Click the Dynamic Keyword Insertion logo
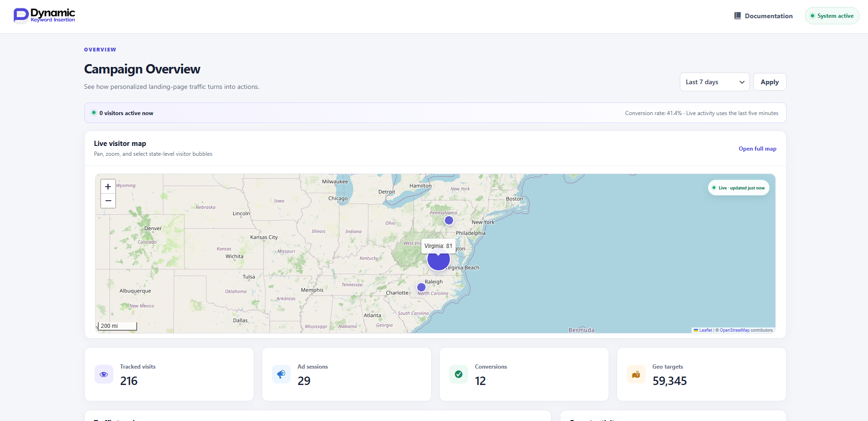The image size is (868, 421). pos(44,15)
